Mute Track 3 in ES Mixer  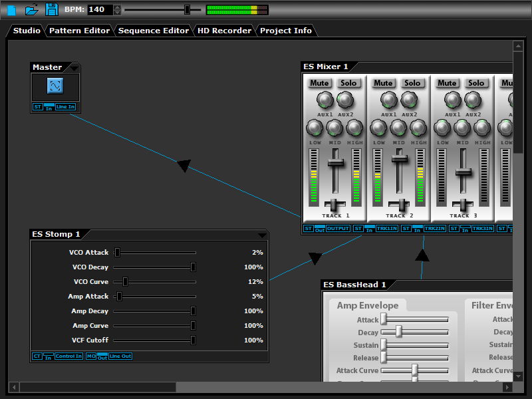pos(447,83)
